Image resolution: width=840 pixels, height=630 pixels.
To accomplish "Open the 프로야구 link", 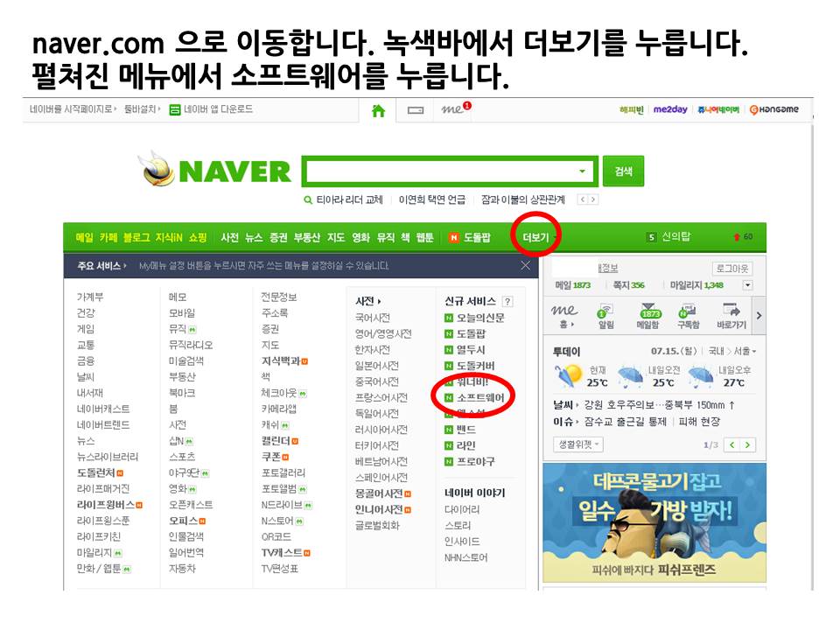I will [476, 461].
